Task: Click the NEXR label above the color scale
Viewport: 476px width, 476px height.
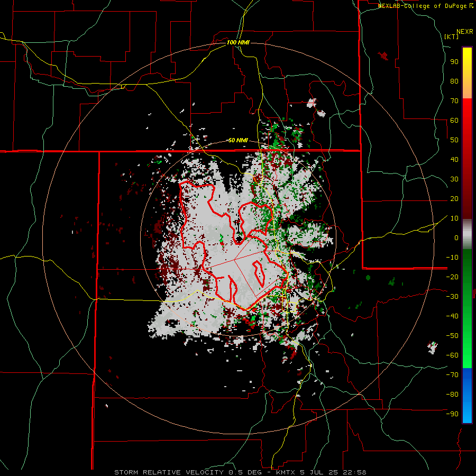Action: pyautogui.click(x=465, y=32)
